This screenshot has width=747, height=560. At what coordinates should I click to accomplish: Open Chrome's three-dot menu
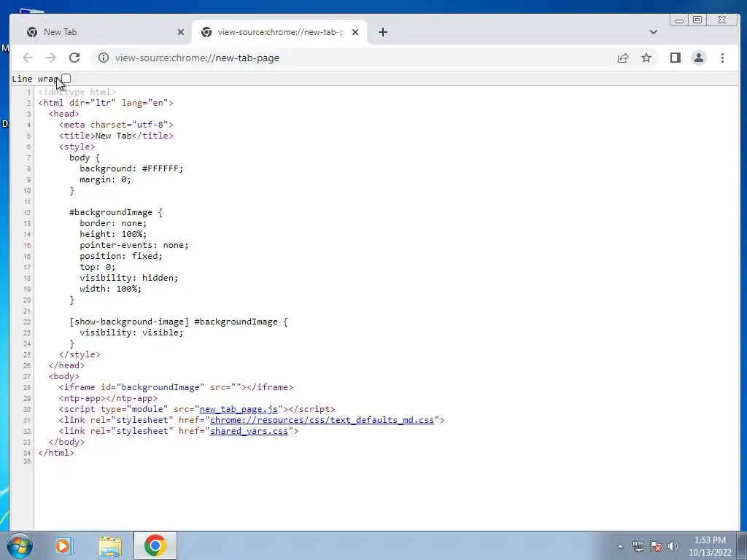pos(722,58)
